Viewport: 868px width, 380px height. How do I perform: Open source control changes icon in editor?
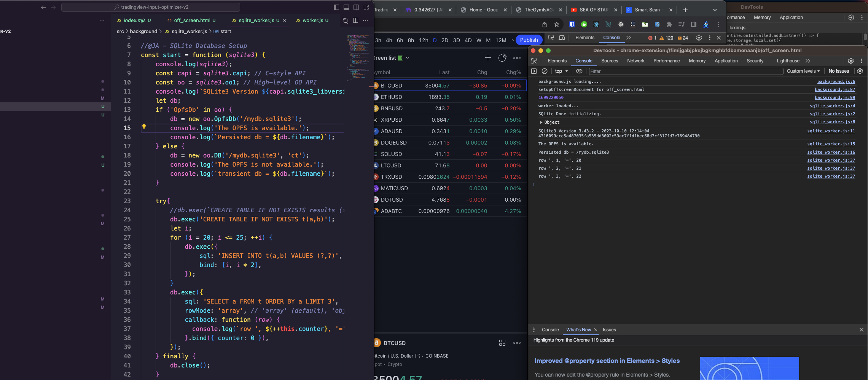[346, 21]
